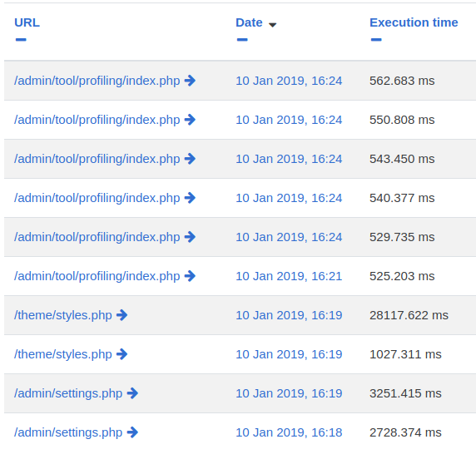This screenshot has width=476, height=464.
Task: Hide the Date column using its dash
Action: point(242,40)
